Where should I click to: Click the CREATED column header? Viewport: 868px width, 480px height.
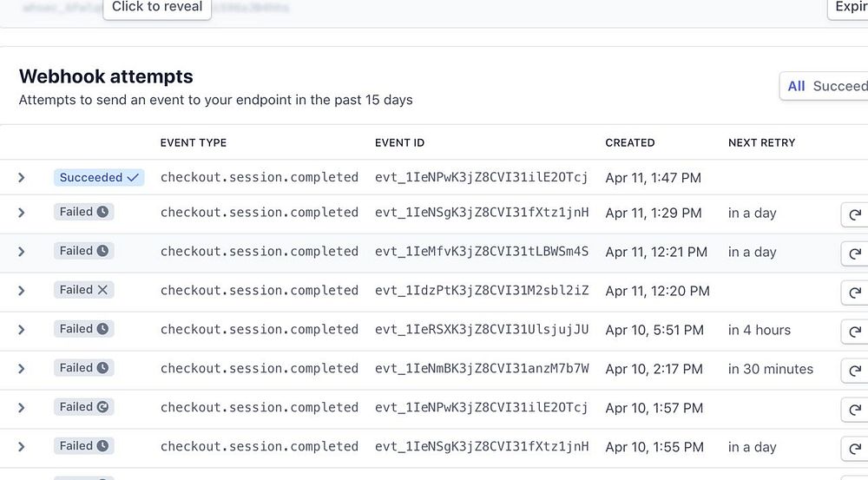(629, 142)
